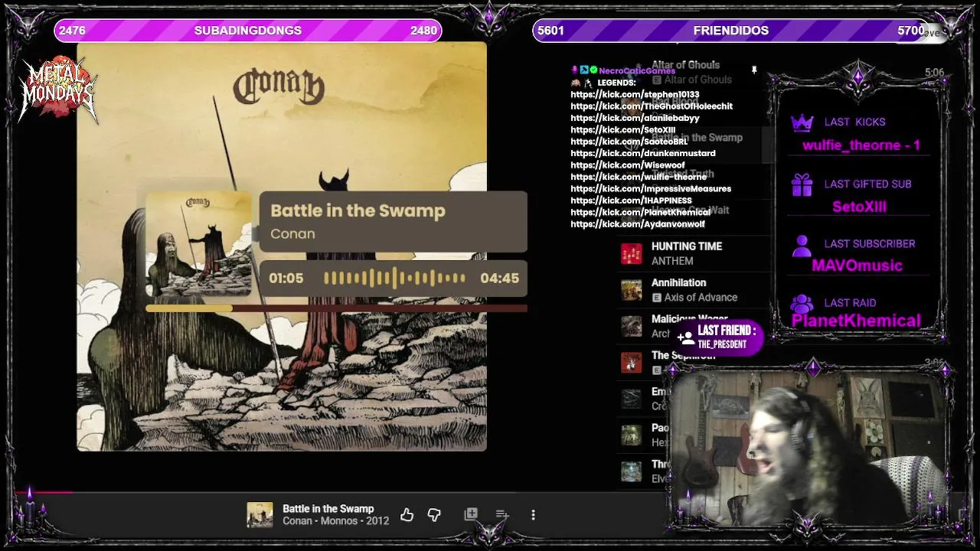Click the SUBADINGDONGS goal bar label
This screenshot has height=551, width=980.
pos(248,31)
